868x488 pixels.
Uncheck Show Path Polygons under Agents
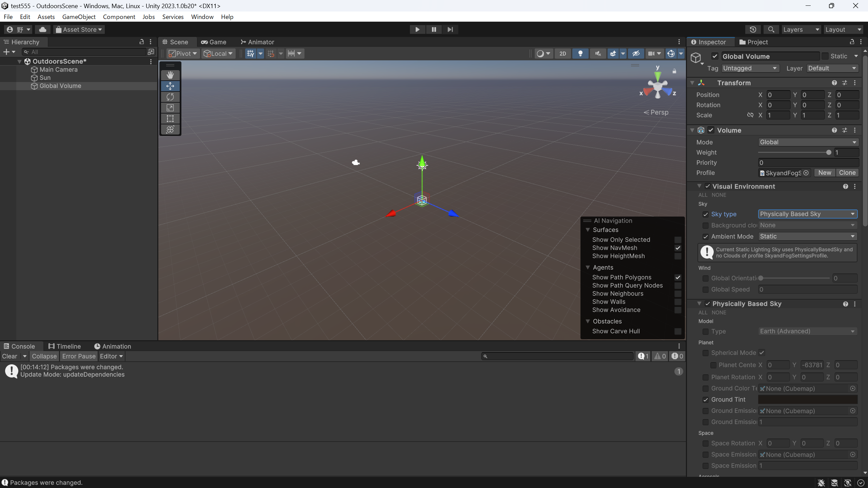point(678,277)
